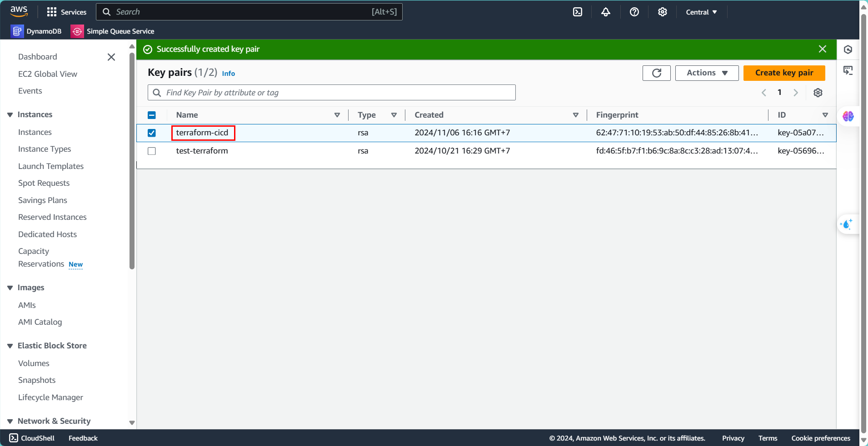Screen dimensions: 868x446
Task: Open the Terms link
Action: coord(768,438)
